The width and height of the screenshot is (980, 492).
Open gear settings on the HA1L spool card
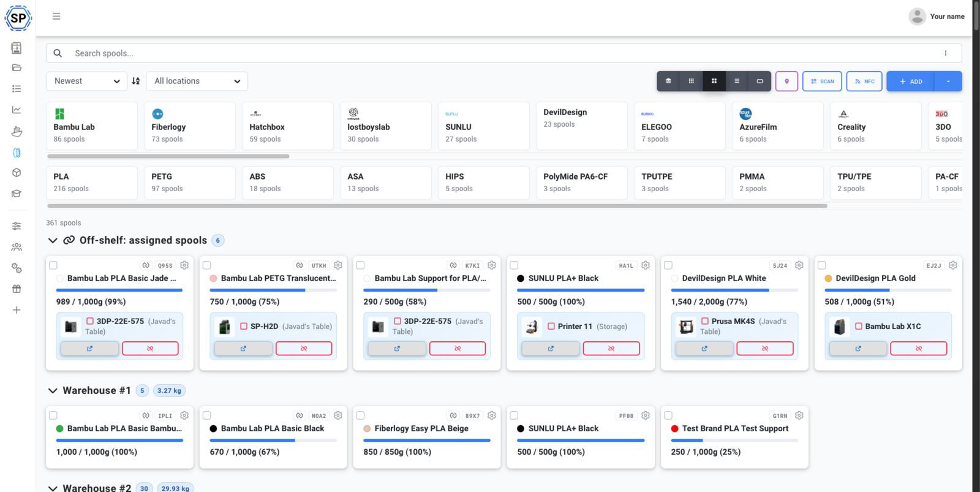646,265
